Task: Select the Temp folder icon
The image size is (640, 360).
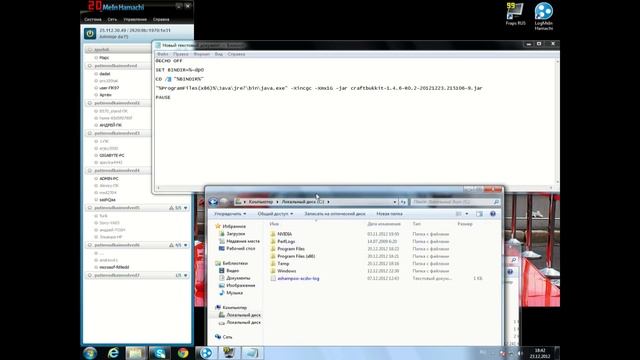Action: [x=273, y=263]
